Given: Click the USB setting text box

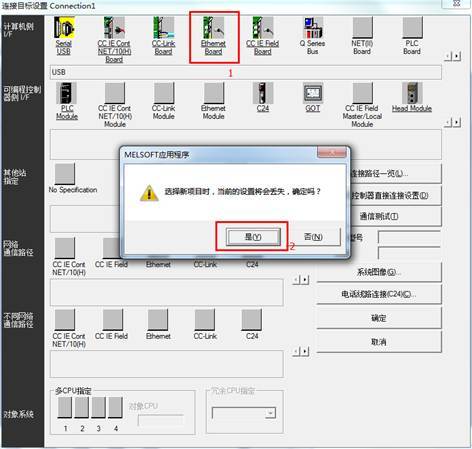Looking at the screenshot, I should point(246,72).
